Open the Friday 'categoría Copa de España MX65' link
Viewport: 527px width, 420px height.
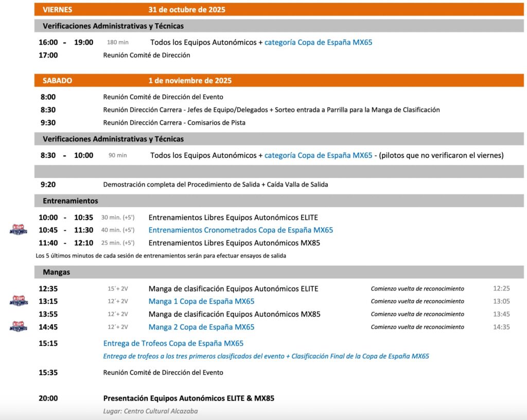point(318,43)
